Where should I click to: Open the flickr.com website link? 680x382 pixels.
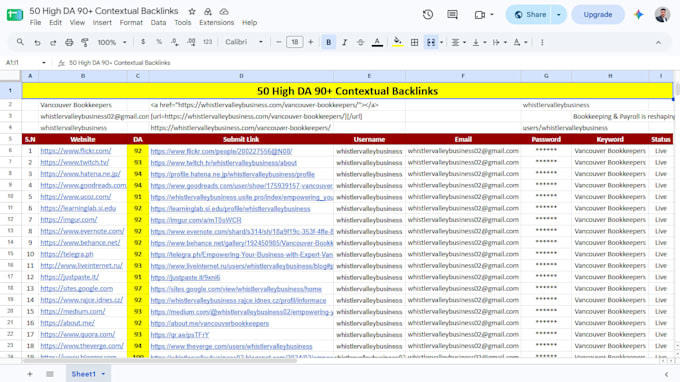76,151
